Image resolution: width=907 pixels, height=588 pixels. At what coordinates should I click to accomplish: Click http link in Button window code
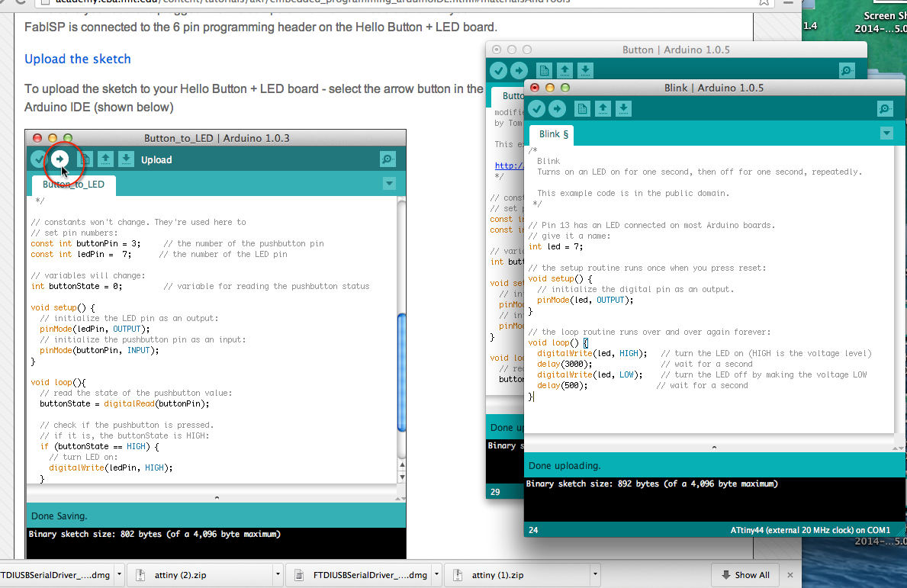point(509,166)
